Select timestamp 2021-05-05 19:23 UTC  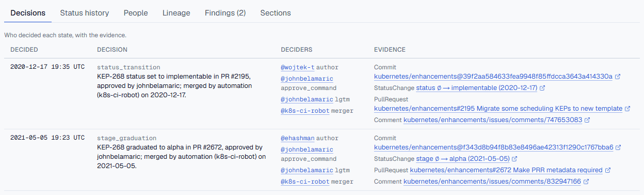click(47, 138)
